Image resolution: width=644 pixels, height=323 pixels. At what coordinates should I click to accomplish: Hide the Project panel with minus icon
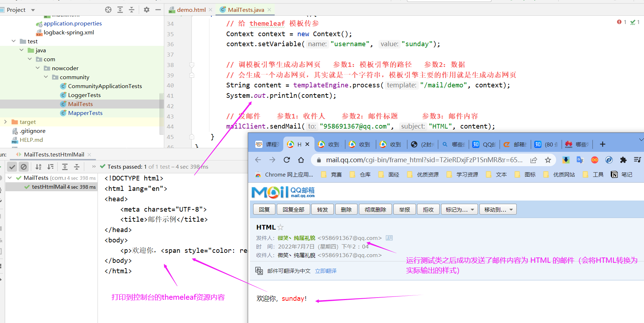pyautogui.click(x=158, y=10)
